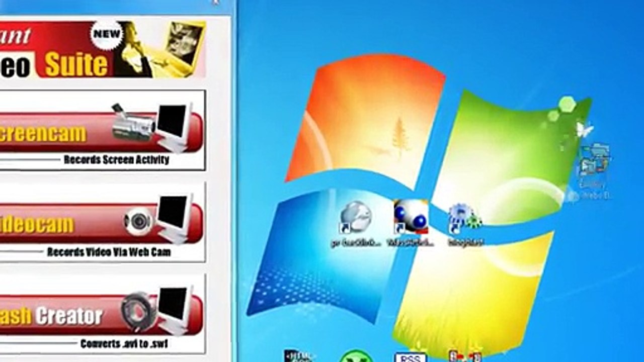Viewport: 644px width, 362px height.
Task: Launch the Screencam screen recorder button
Action: (x=102, y=132)
